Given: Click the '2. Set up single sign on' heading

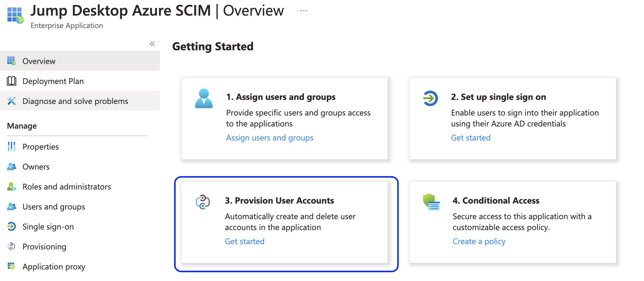Looking at the screenshot, I should tap(499, 97).
